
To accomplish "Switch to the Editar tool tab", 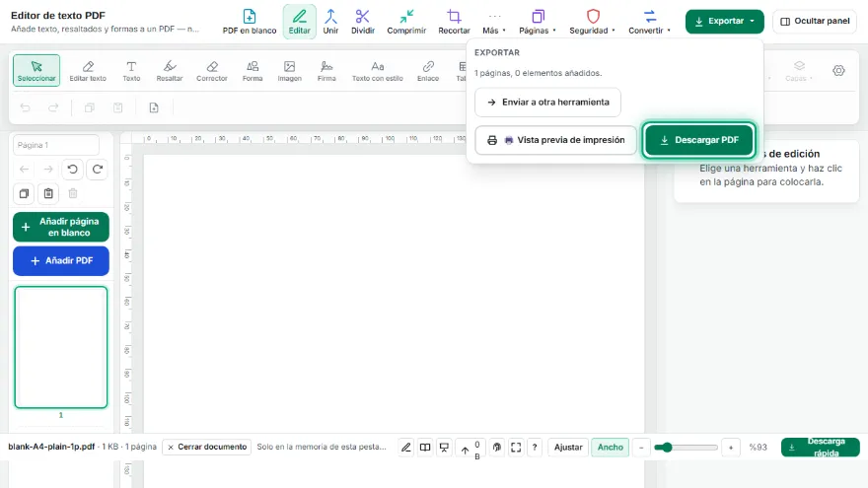I will coord(300,22).
